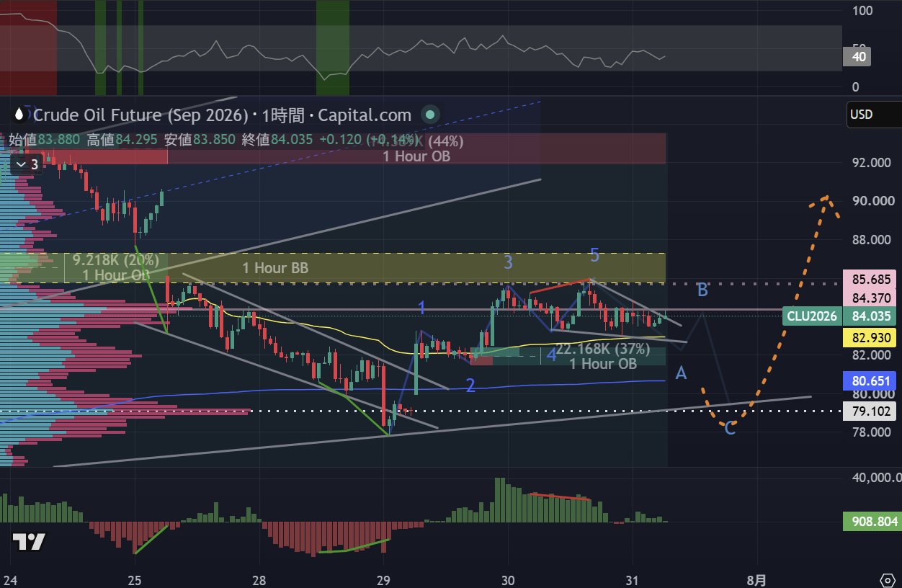Click date 31 on time axis

coord(633,581)
